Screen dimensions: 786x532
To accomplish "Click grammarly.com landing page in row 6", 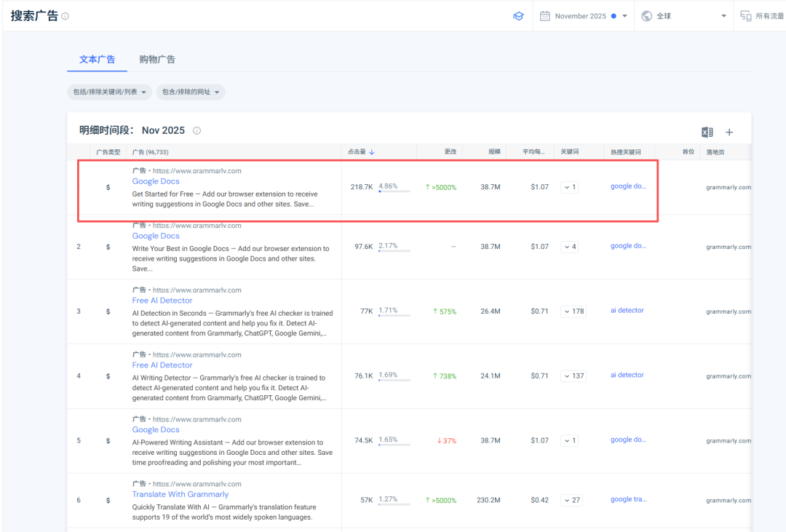I will pyautogui.click(x=729, y=501).
